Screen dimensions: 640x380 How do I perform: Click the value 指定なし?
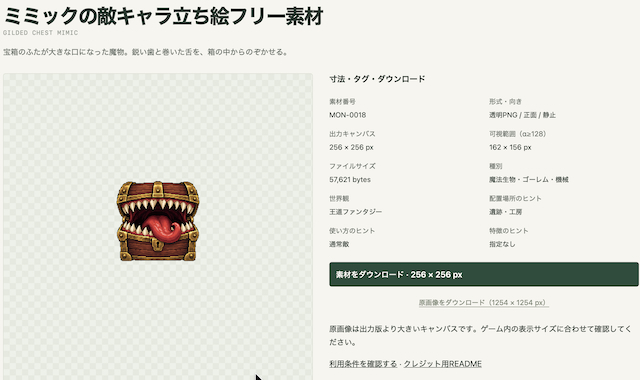502,244
